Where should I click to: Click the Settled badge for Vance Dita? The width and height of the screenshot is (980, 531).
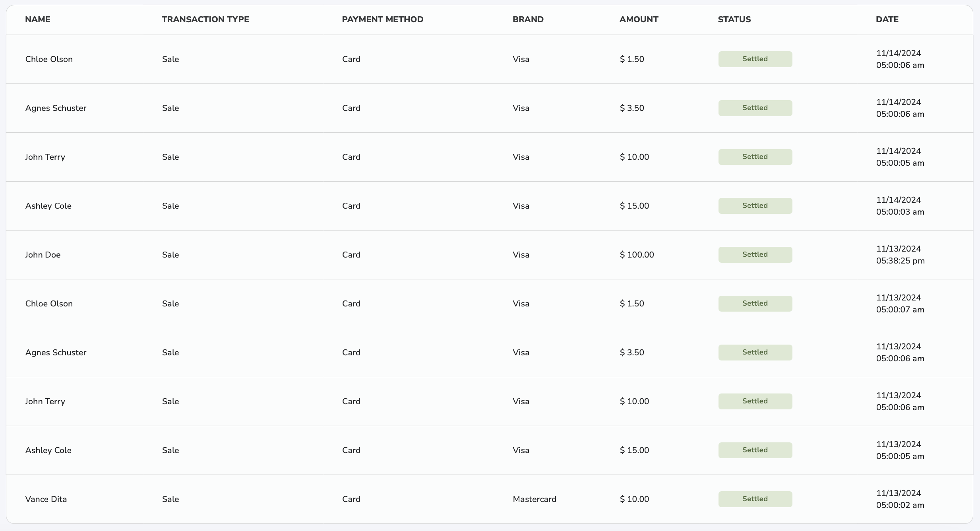tap(755, 499)
